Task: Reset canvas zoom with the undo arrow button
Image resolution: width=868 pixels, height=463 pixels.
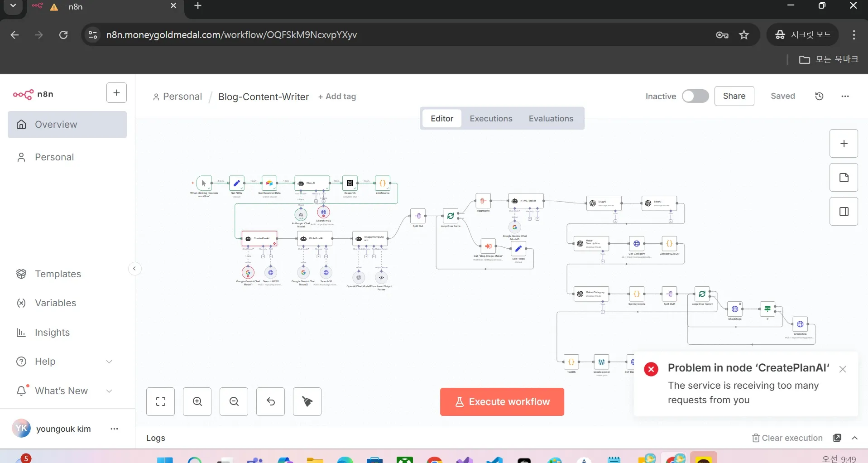Action: [271, 401]
